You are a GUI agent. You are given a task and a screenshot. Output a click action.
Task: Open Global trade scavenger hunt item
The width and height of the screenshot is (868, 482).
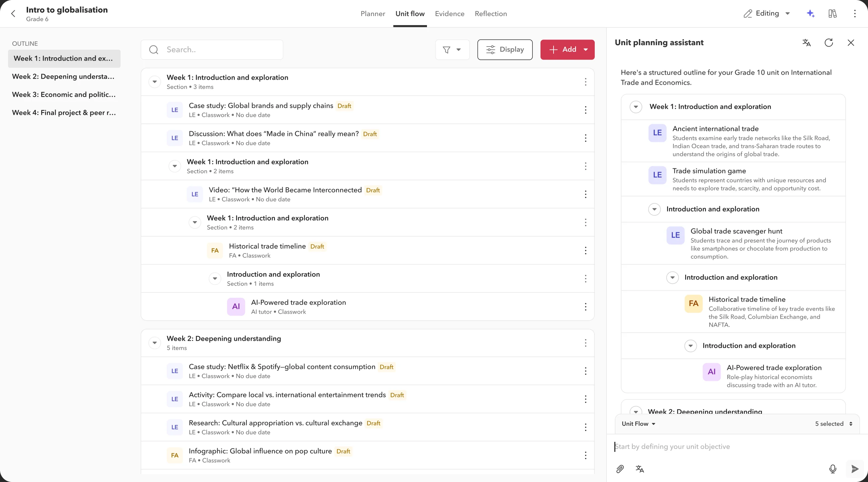click(x=733, y=243)
